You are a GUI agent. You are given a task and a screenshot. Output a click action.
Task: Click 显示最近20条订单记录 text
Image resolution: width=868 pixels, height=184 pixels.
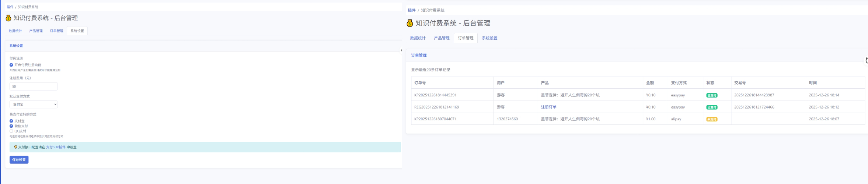pos(431,70)
